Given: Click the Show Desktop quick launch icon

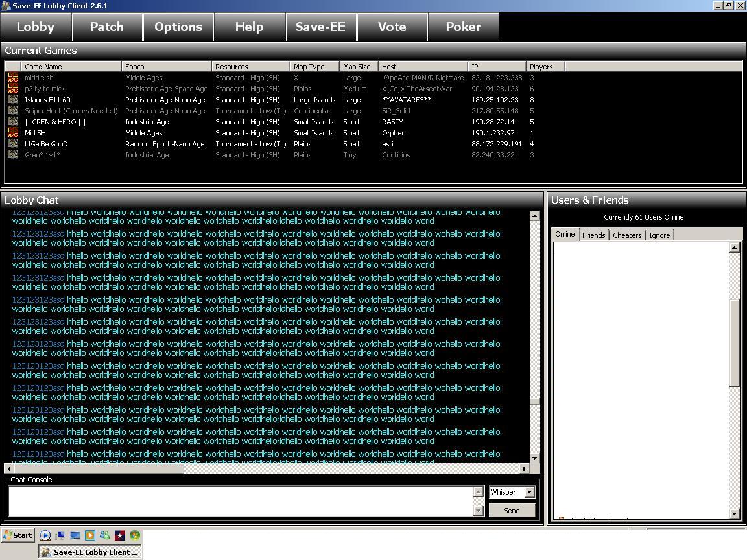Looking at the screenshot, I should click(75, 535).
